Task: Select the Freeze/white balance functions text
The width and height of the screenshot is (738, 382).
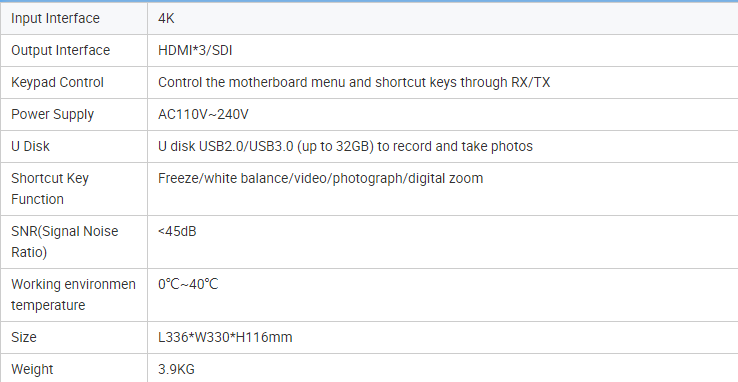Action: pos(321,178)
